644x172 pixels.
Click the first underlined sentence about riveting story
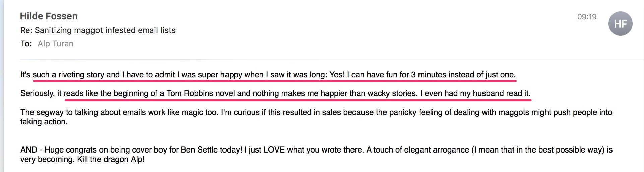pyautogui.click(x=268, y=75)
